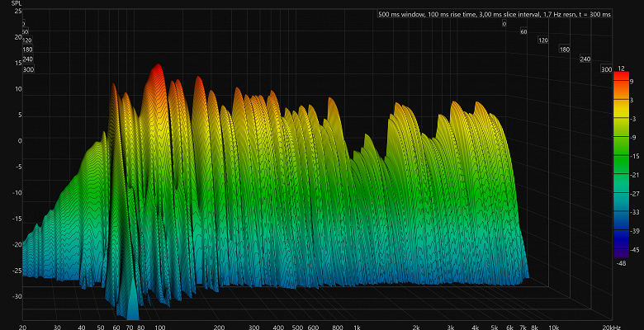The height and width of the screenshot is (330, 644).
Task: Click the 500 Hz frequency axis label
Action: point(297,328)
